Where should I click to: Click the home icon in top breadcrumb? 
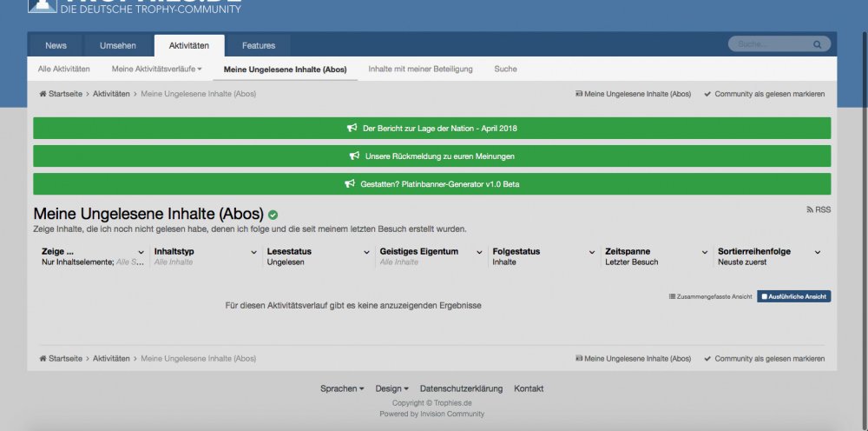click(43, 94)
